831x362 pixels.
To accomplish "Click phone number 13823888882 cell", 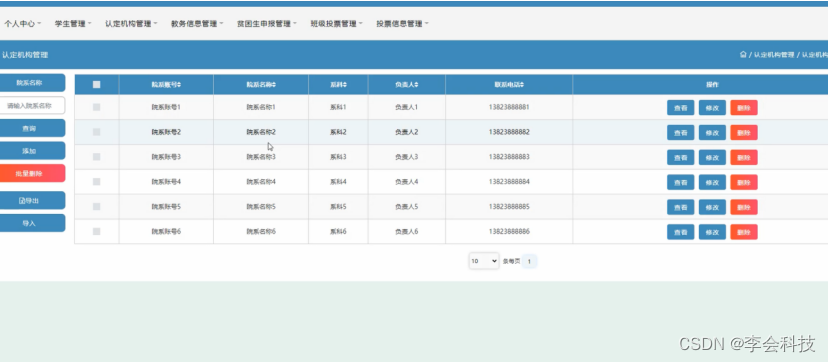I will click(x=509, y=132).
